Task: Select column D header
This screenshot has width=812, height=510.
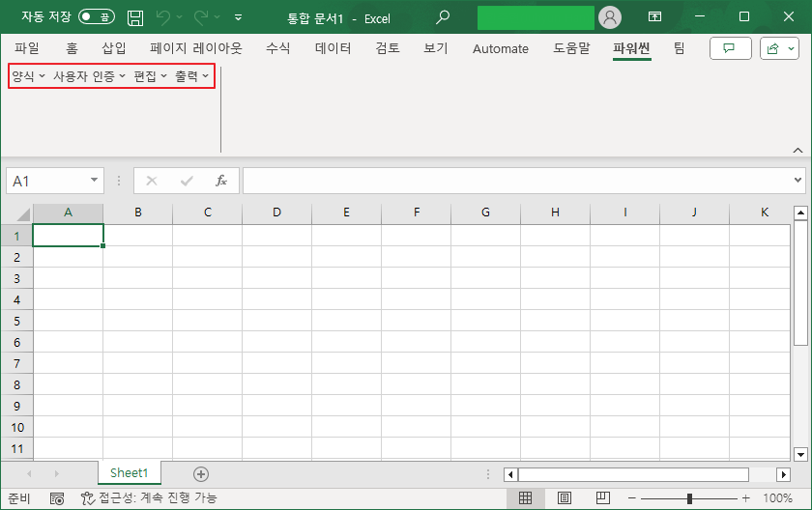Action: (x=277, y=212)
